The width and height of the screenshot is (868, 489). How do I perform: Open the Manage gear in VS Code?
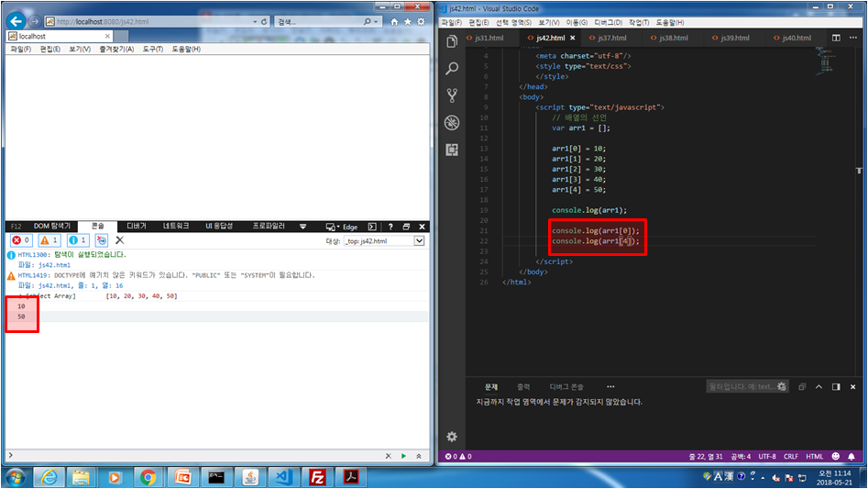pos(452,437)
